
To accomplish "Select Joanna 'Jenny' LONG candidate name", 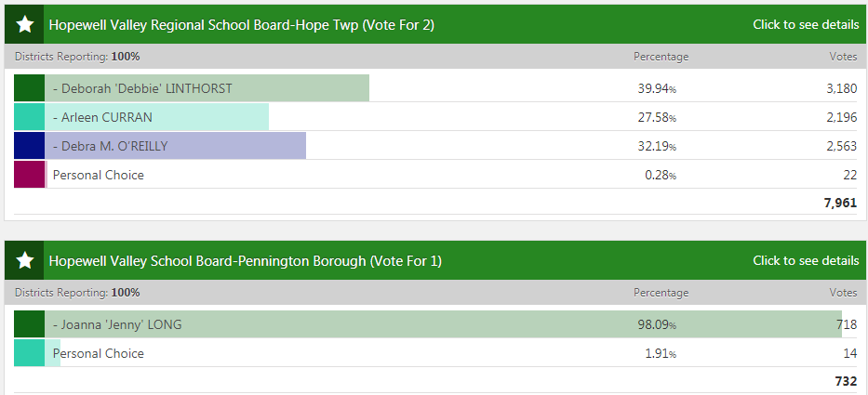I will 117,325.
